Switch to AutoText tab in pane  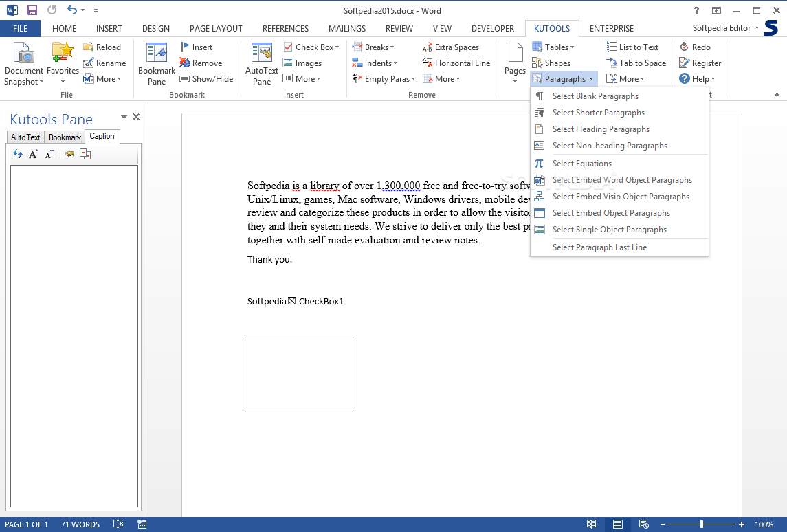tap(25, 137)
